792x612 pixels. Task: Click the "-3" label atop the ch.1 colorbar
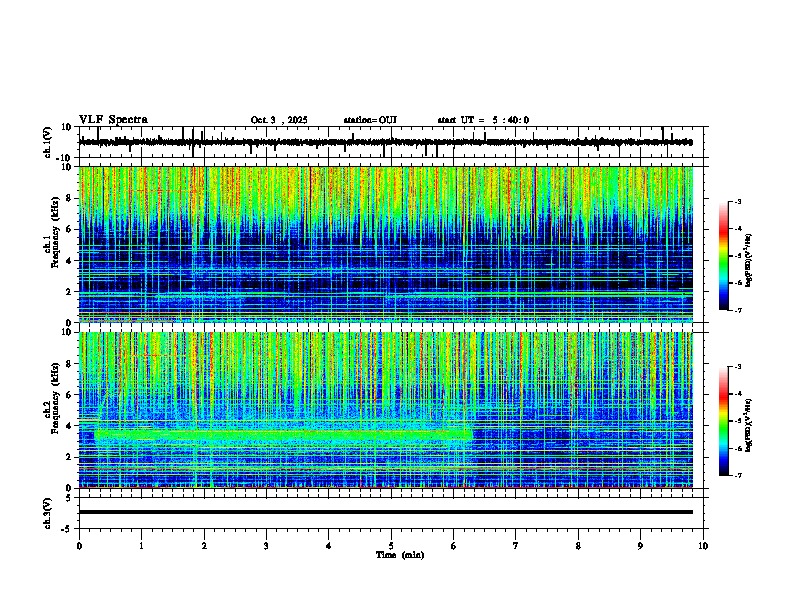pos(738,201)
